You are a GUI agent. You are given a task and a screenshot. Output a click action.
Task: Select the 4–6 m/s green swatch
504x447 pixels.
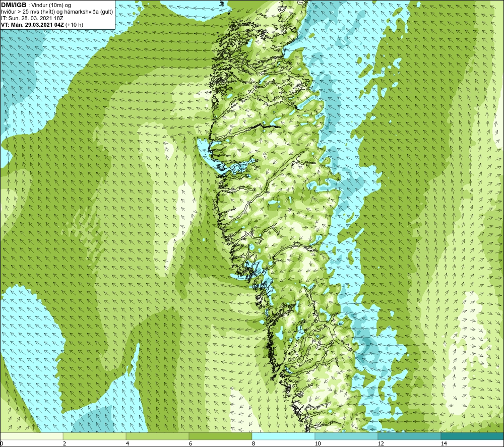[157, 436]
